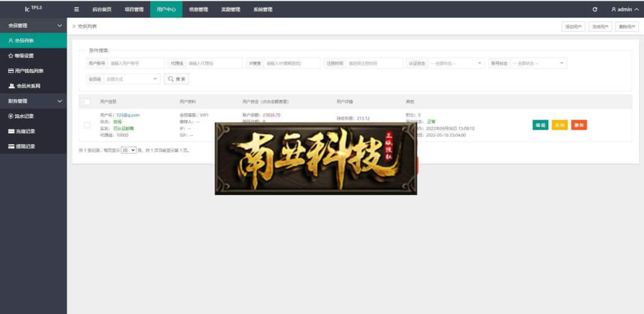This screenshot has width=644, height=314.
Task: Click the 213.12 value in 用户详情 column
Action: (363, 118)
